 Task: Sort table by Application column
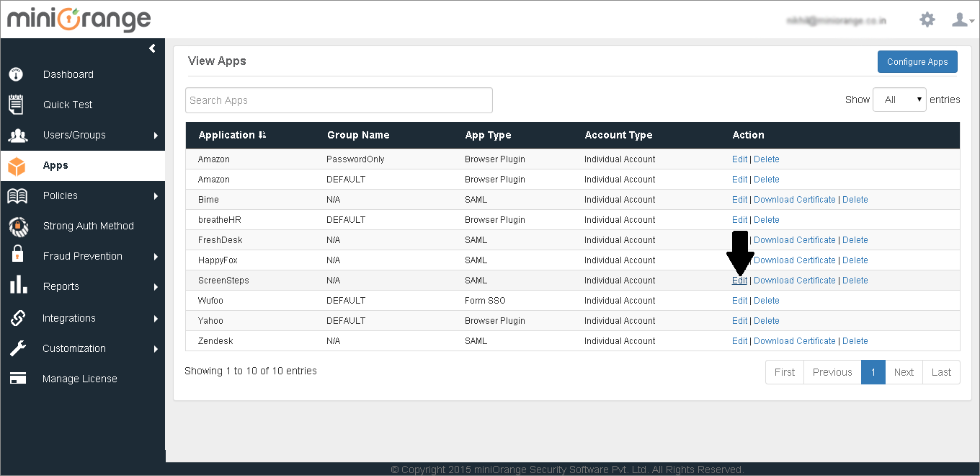[x=232, y=135]
